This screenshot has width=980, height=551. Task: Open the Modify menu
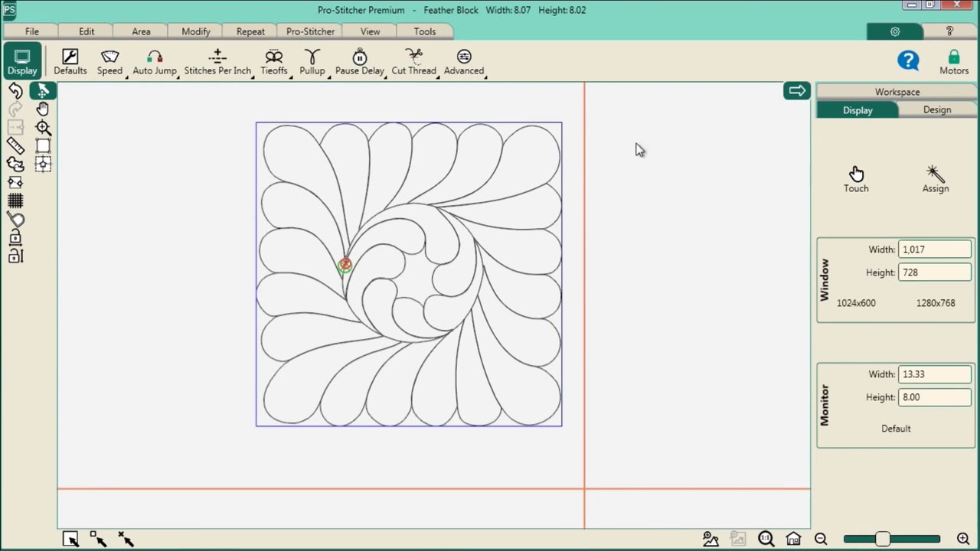pos(196,31)
